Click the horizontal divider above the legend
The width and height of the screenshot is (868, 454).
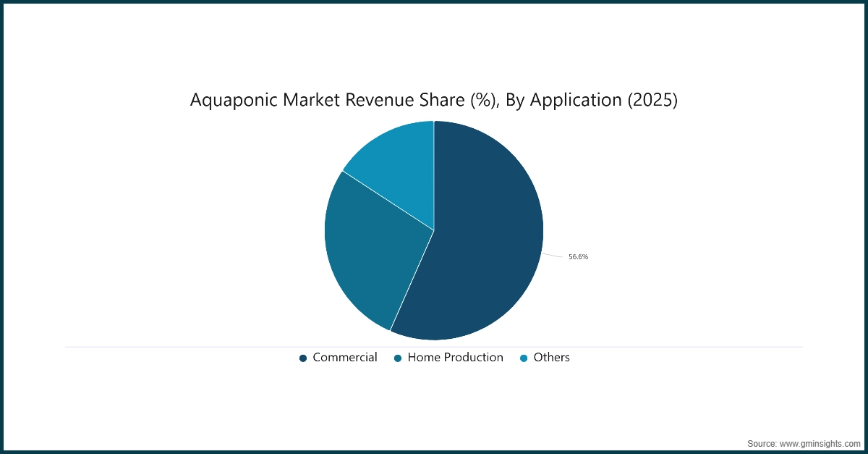(217, 347)
